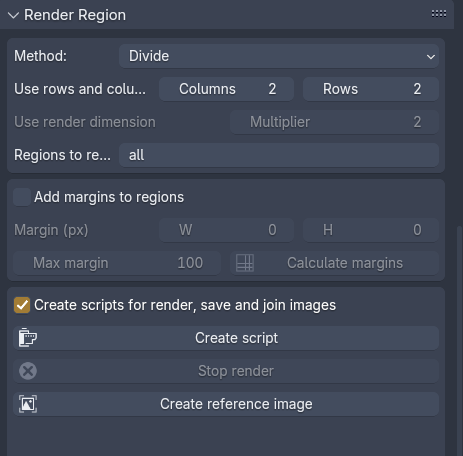Click the Rows number field
The height and width of the screenshot is (456, 463).
pos(371,89)
